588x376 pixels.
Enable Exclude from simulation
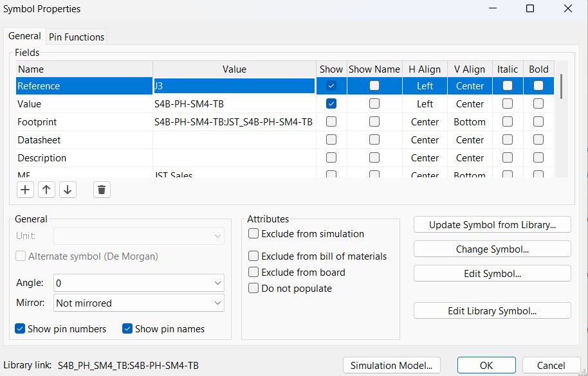[253, 234]
